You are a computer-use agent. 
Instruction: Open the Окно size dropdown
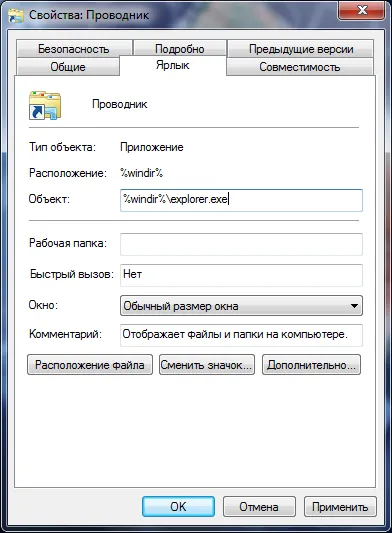point(241,306)
